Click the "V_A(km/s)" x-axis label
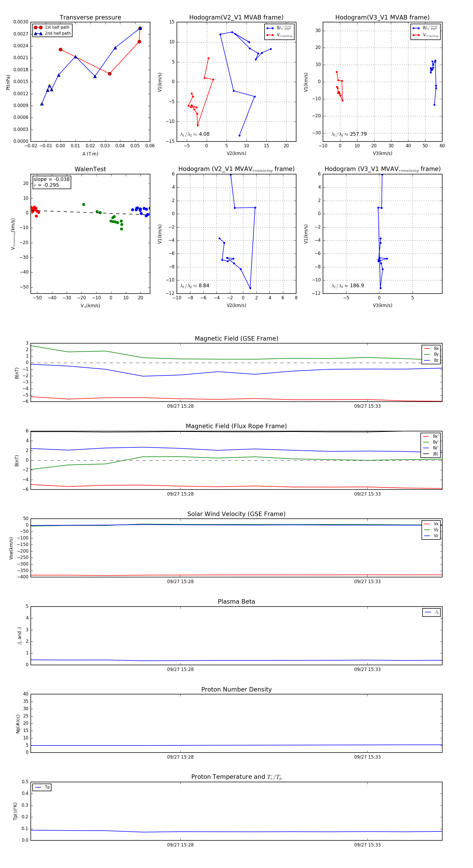This screenshot has height=868, width=473. [x=90, y=306]
